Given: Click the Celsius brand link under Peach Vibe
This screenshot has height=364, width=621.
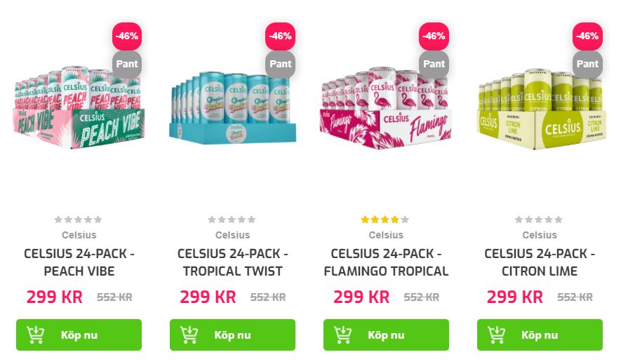Looking at the screenshot, I should coord(79,235).
